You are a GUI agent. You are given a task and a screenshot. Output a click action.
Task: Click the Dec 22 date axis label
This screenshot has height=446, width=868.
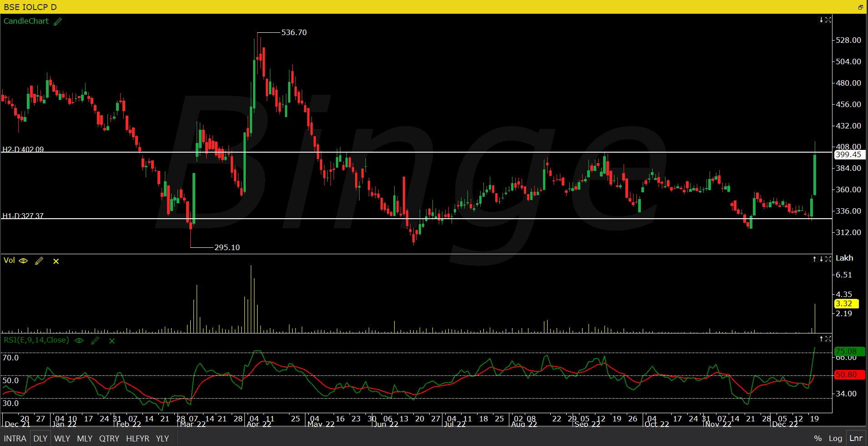point(785,424)
